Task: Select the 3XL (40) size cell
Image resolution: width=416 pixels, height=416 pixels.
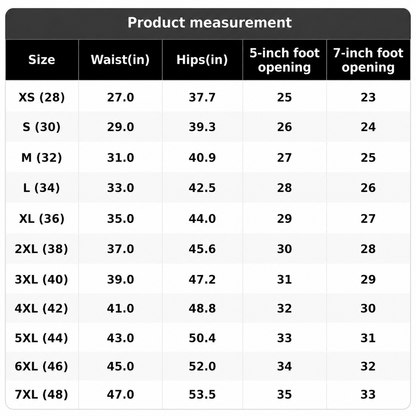Action: click(42, 279)
